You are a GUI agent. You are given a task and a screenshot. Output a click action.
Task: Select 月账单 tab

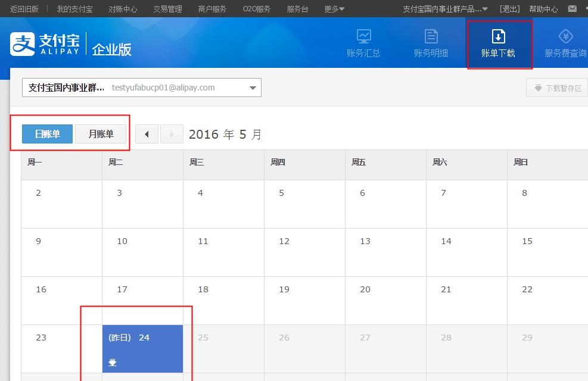pyautogui.click(x=101, y=134)
